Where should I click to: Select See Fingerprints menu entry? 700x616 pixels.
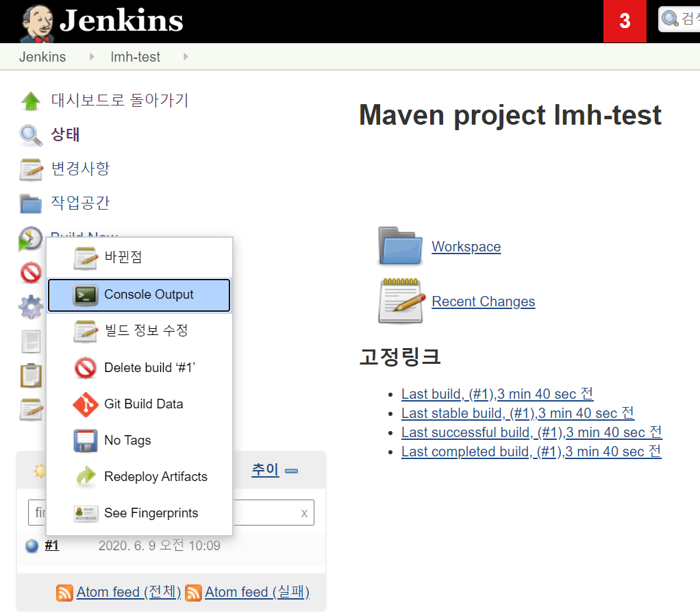pyautogui.click(x=139, y=513)
